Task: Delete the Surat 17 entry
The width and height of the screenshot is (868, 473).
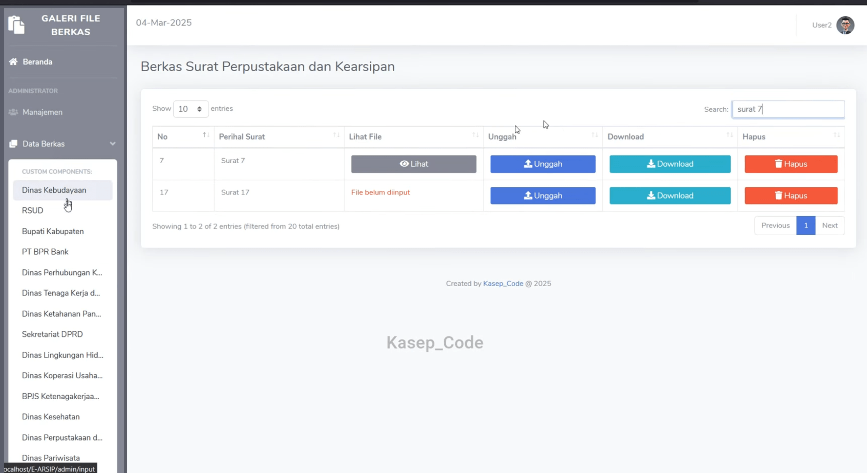Action: point(791,196)
